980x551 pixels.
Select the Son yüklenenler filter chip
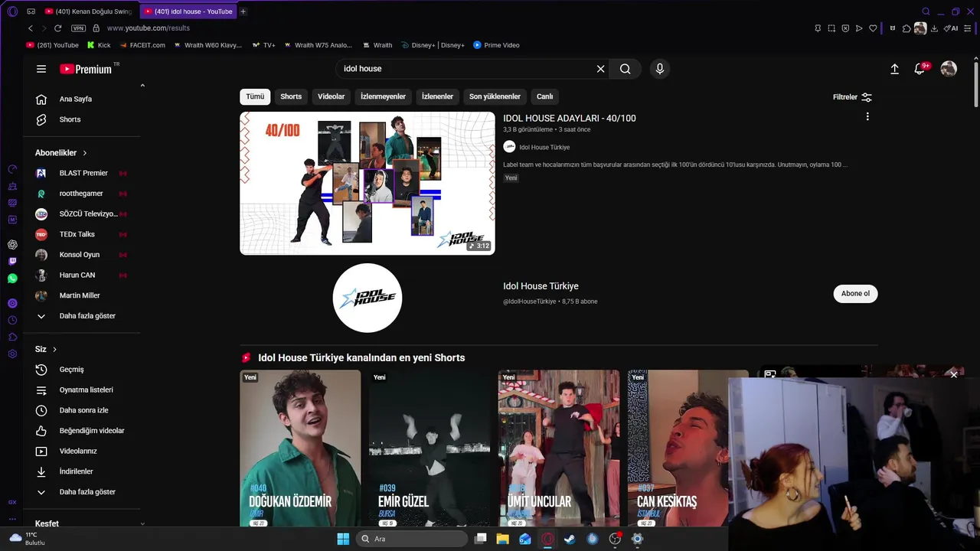click(495, 96)
